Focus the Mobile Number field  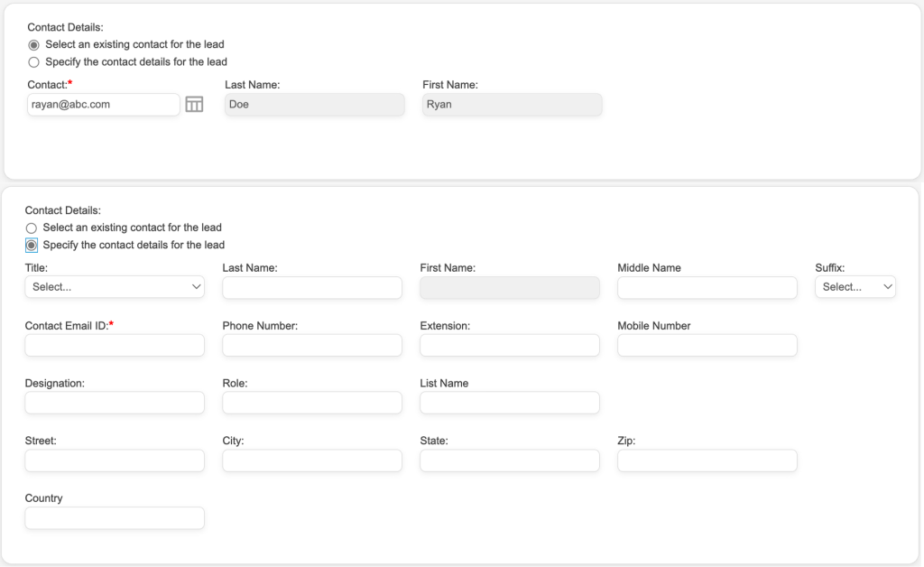click(x=707, y=345)
